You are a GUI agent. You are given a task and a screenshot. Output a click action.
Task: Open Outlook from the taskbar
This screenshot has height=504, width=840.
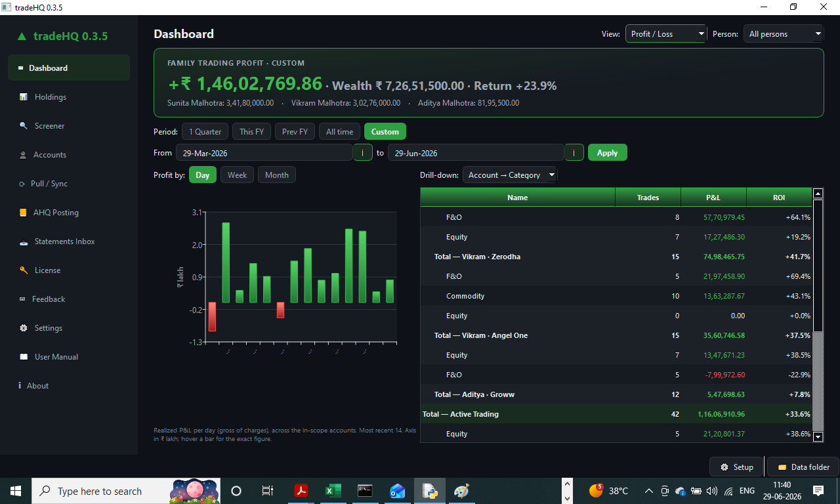click(x=397, y=491)
